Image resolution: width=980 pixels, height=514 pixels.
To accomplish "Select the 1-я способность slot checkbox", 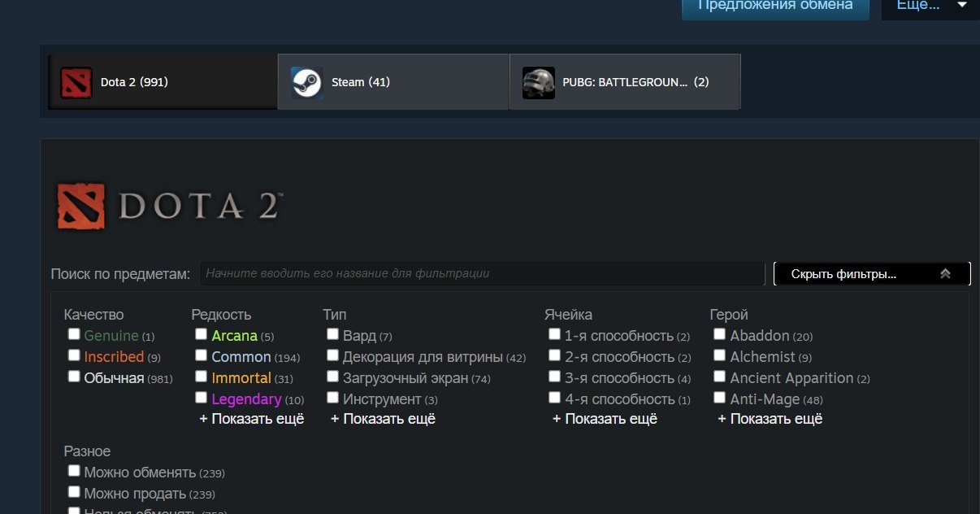I will (554, 334).
